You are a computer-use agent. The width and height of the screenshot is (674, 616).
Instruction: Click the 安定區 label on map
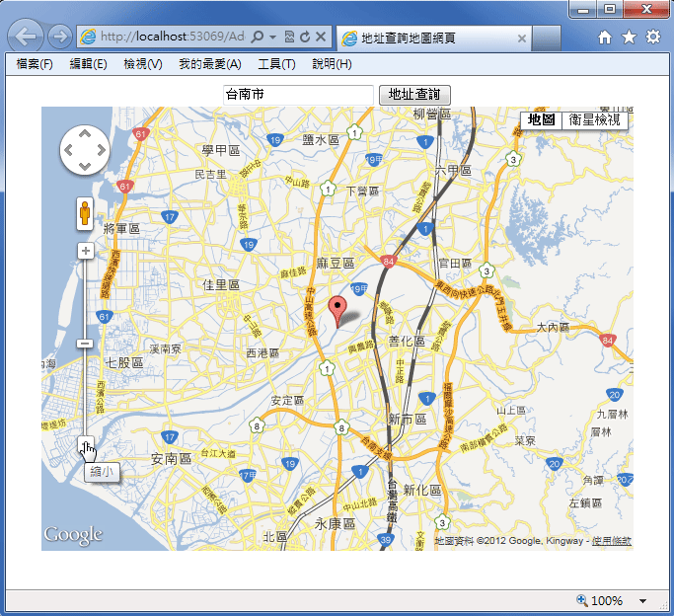287,401
